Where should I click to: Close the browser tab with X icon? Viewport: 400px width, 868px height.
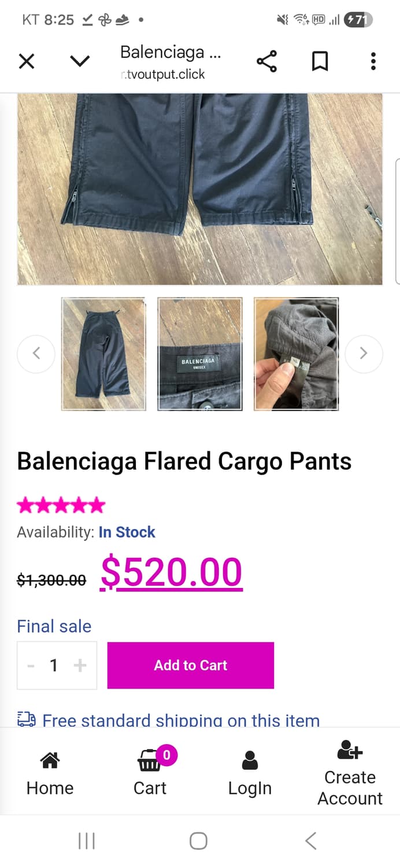27,61
